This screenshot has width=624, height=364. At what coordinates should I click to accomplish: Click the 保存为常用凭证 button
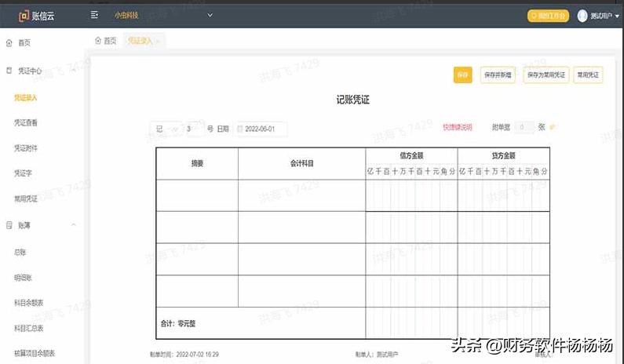point(546,75)
